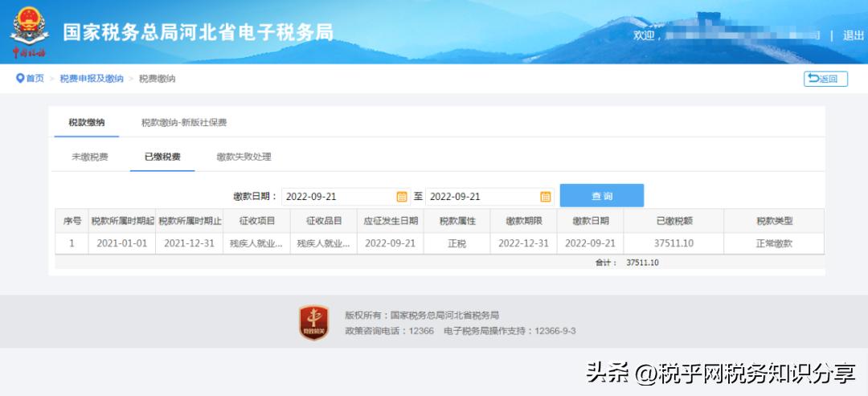Select row cell 2021-12-31
This screenshot has width=868, height=396.
pyautogui.click(x=190, y=243)
